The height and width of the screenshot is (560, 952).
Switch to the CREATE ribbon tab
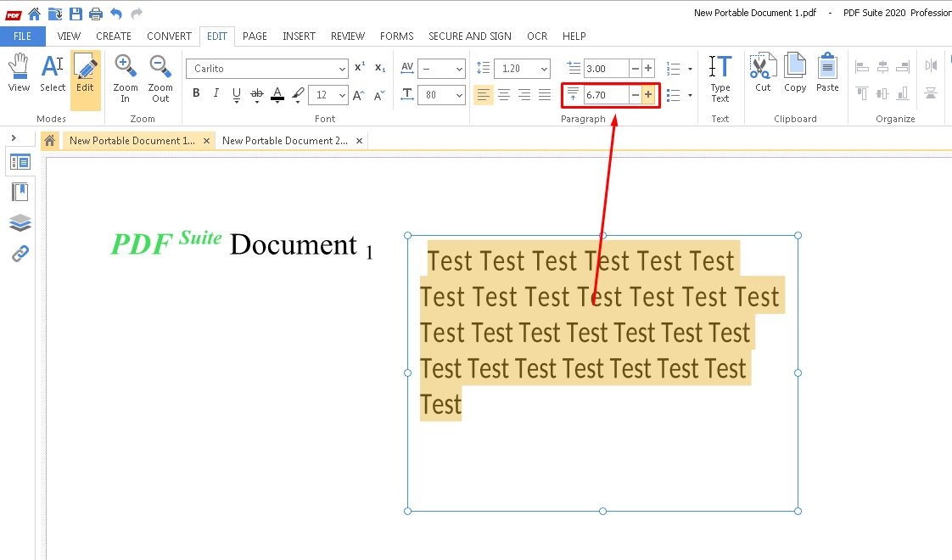[114, 36]
